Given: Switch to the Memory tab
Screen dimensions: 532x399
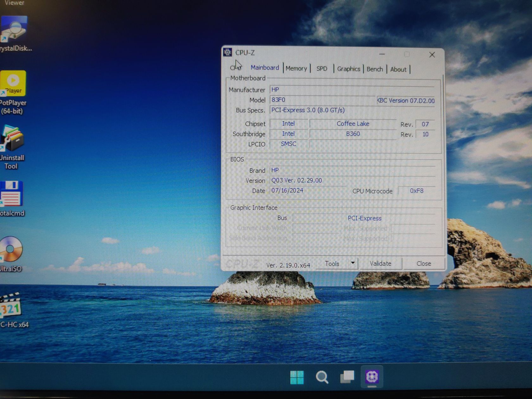Looking at the screenshot, I should (x=296, y=68).
